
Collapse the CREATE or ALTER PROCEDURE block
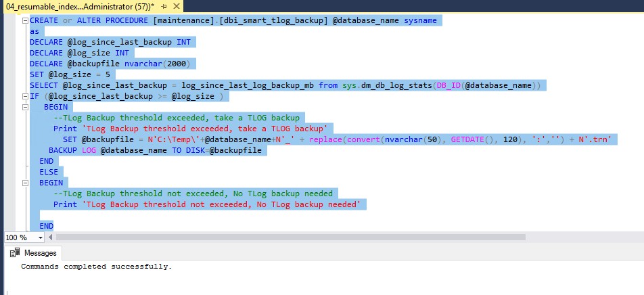pos(25,20)
